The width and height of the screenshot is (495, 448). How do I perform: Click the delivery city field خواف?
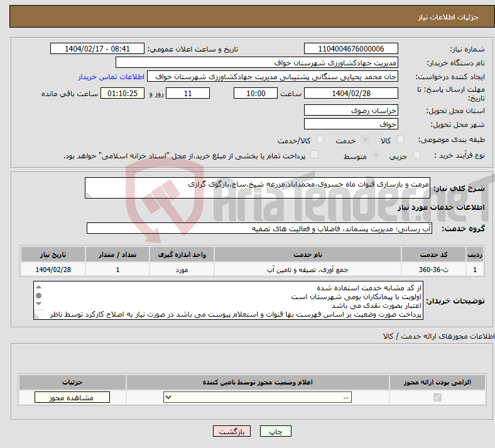click(351, 124)
